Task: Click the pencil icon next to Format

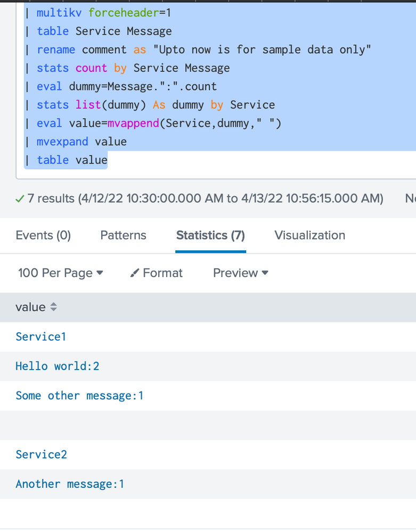Action: (135, 273)
